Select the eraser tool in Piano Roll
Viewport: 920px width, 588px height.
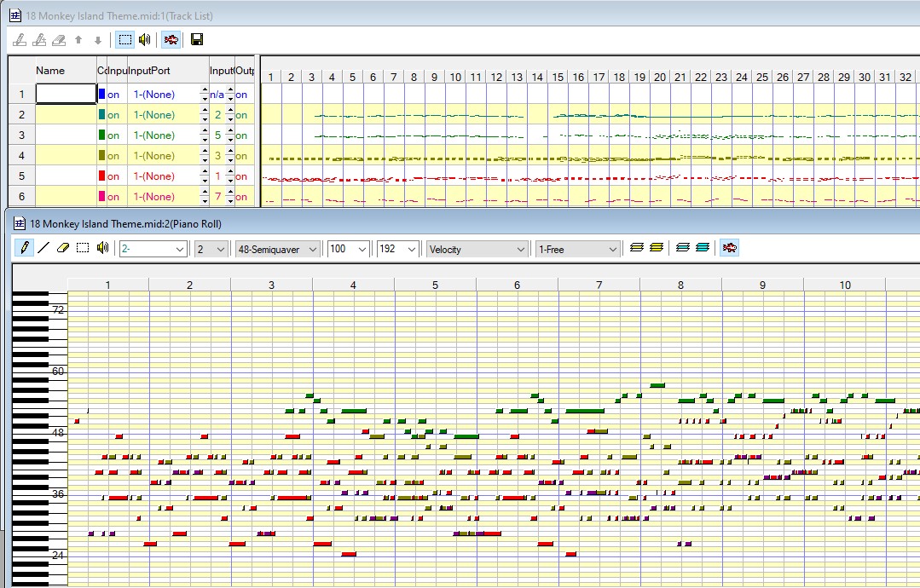[x=63, y=248]
